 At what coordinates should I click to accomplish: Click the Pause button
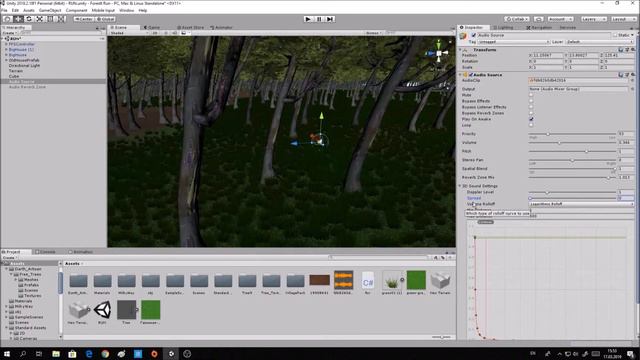pos(319,19)
